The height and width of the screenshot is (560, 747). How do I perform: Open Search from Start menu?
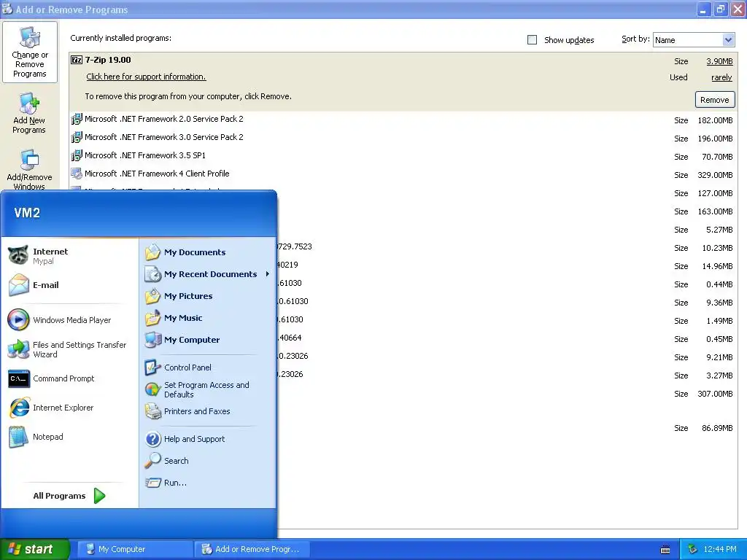pyautogui.click(x=208, y=461)
